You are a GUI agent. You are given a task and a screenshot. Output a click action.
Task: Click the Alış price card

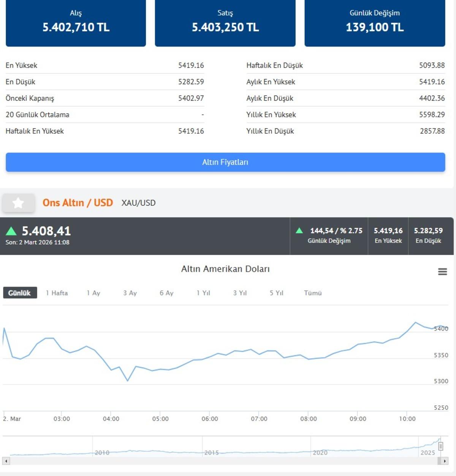click(76, 23)
